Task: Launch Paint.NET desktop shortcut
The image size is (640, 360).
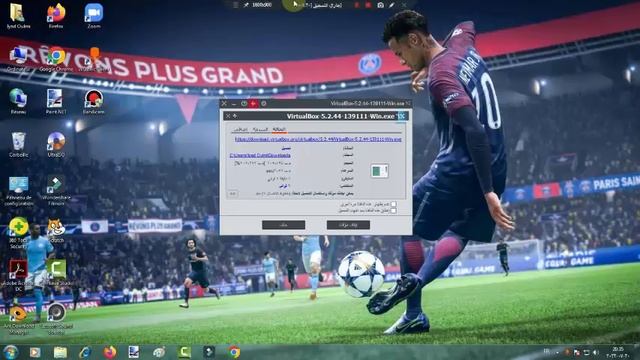Action: (56, 101)
